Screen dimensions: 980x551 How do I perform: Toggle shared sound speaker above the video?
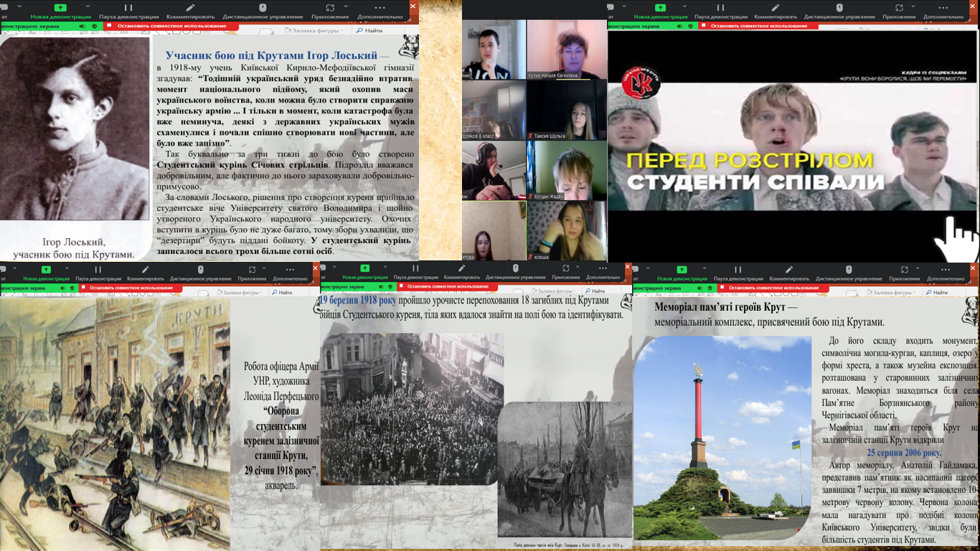(x=679, y=26)
